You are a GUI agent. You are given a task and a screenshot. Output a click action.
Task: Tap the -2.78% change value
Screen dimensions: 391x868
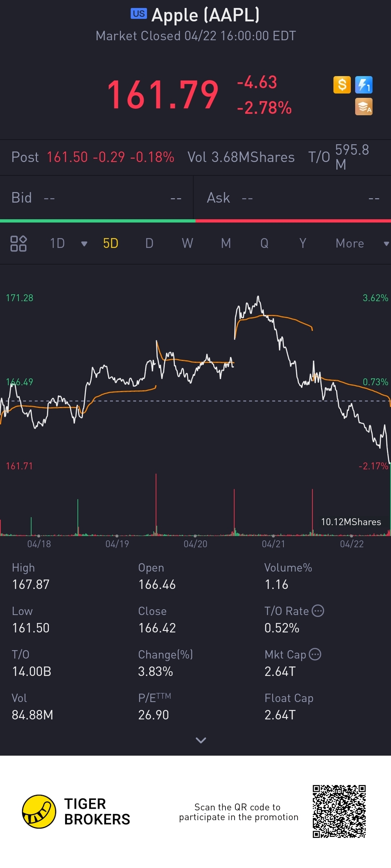point(264,108)
